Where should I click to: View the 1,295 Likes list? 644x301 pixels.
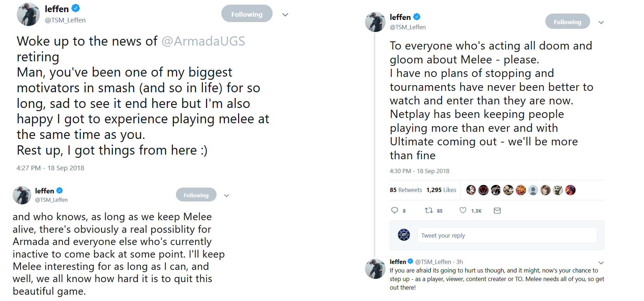pyautogui.click(x=442, y=190)
